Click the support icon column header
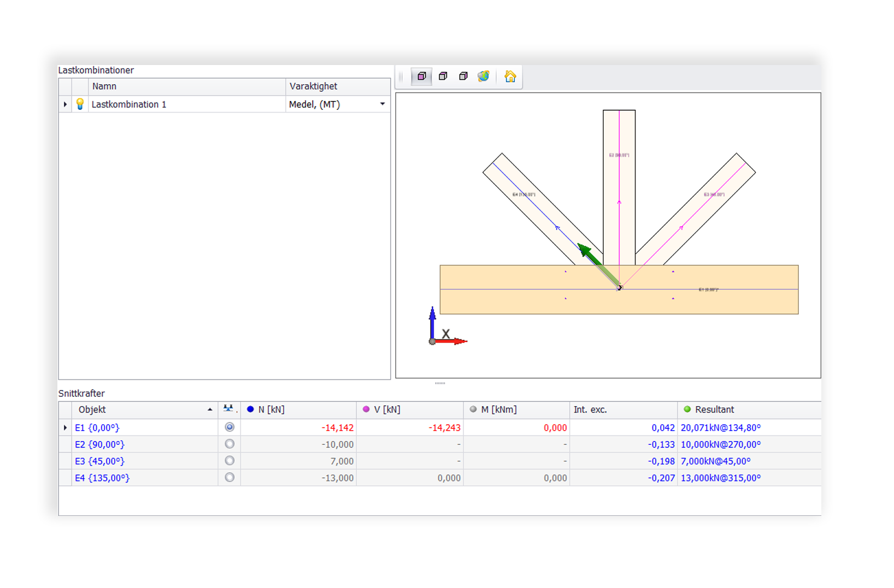Image resolution: width=894 pixels, height=588 pixels. coord(229,409)
